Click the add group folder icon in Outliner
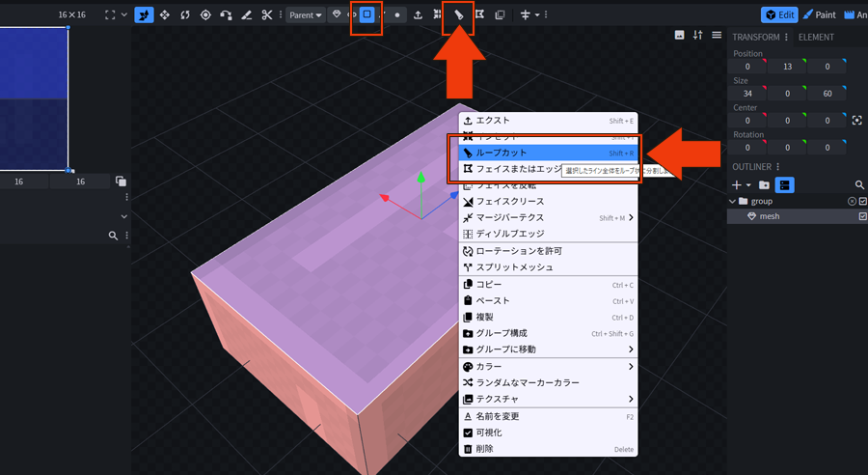The image size is (868, 475). coord(764,184)
